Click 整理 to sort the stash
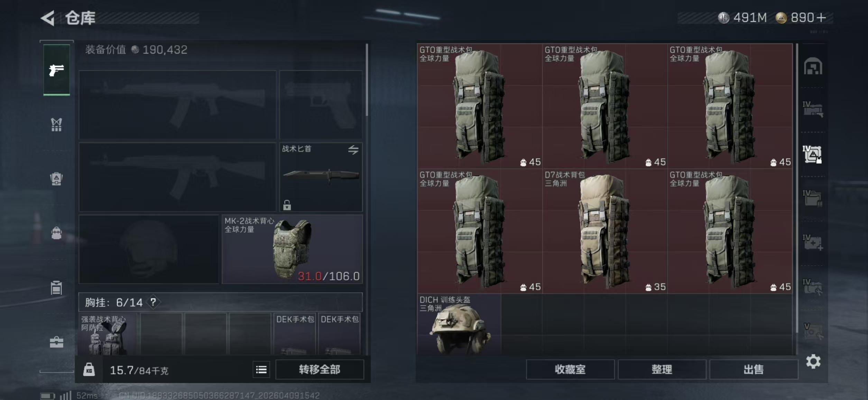Screen dimensions: 868x400 point(662,370)
